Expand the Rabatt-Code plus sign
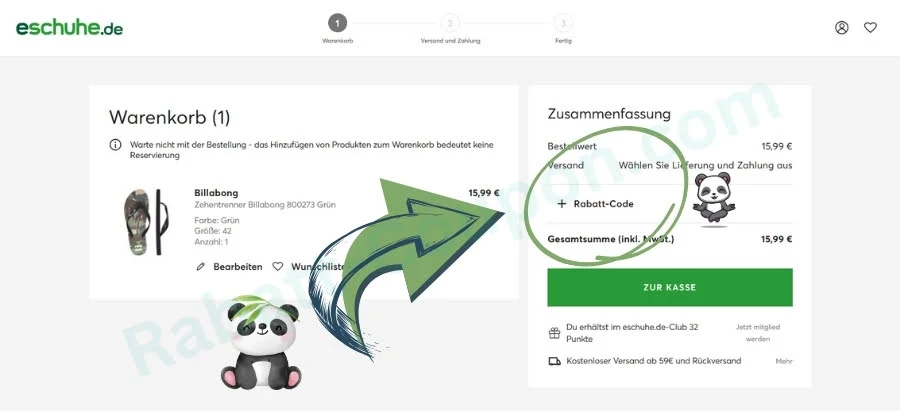The height and width of the screenshot is (414, 900). point(561,204)
